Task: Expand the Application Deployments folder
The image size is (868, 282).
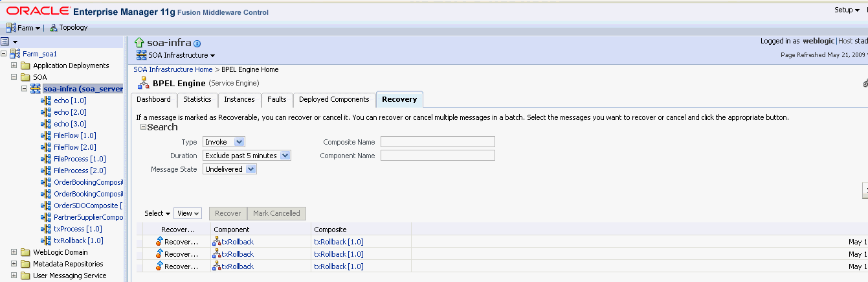Action: click(x=14, y=65)
